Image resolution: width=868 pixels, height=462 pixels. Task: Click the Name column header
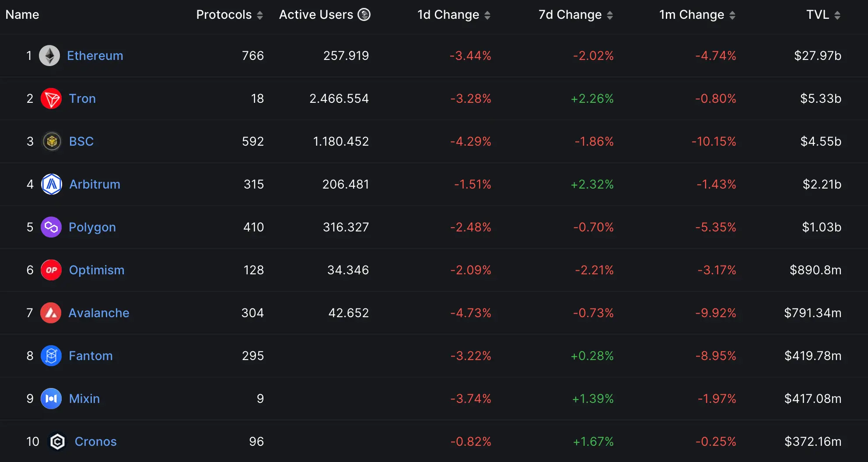[x=22, y=14]
